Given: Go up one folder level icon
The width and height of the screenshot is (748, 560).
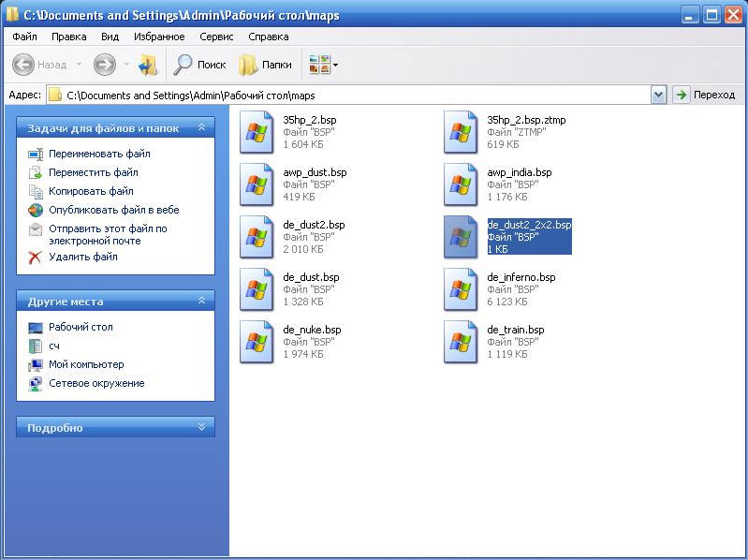Looking at the screenshot, I should (148, 65).
